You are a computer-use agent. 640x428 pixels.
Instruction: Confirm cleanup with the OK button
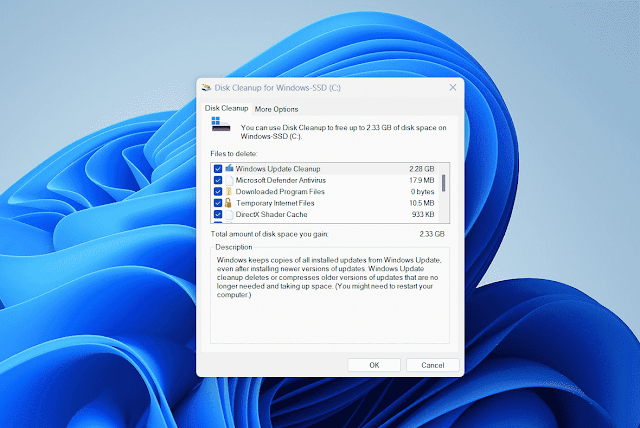(x=374, y=365)
